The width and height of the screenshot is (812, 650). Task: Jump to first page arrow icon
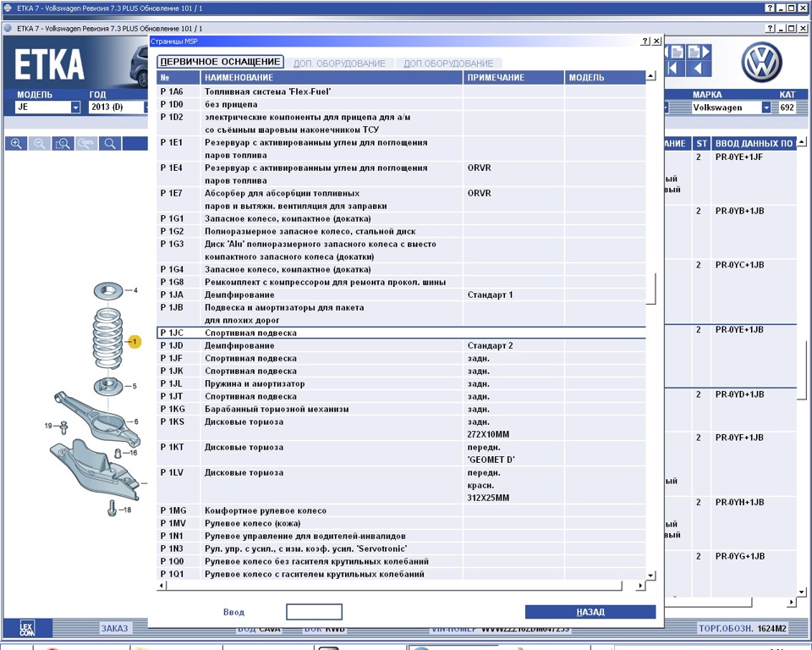(674, 69)
